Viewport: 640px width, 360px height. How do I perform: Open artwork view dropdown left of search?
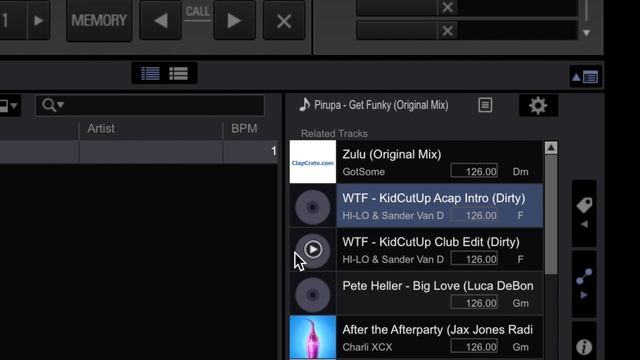tap(9, 106)
